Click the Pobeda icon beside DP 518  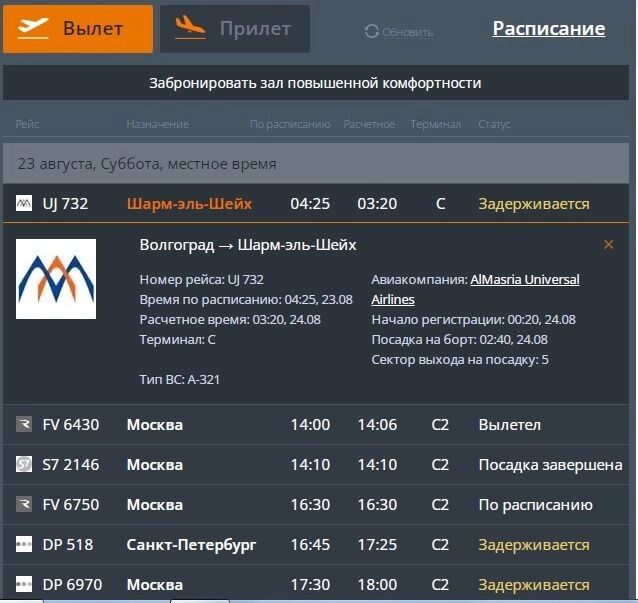click(x=24, y=545)
